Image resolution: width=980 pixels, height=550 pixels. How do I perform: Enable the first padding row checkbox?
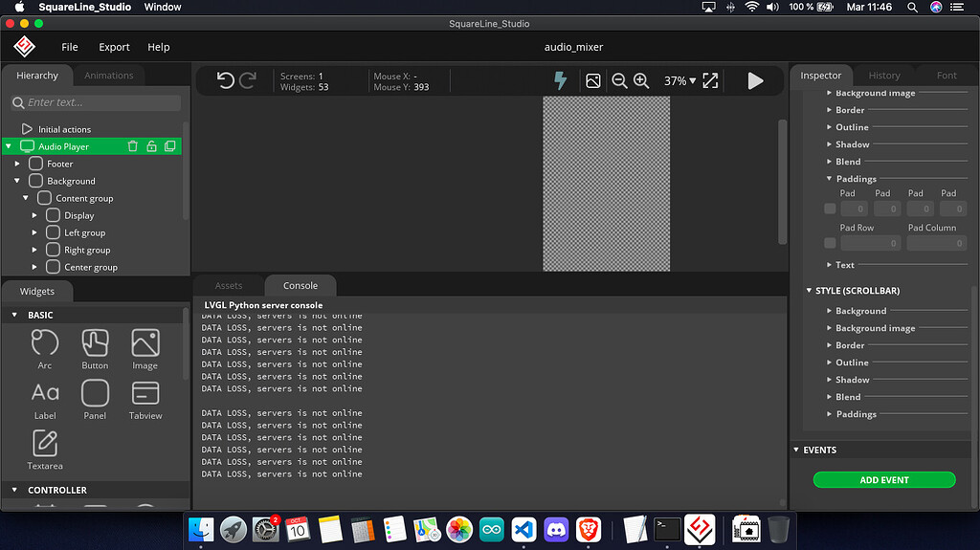[x=830, y=209]
